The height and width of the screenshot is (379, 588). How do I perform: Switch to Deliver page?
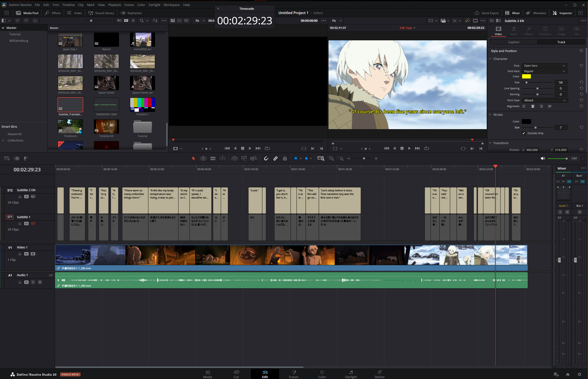click(x=379, y=374)
